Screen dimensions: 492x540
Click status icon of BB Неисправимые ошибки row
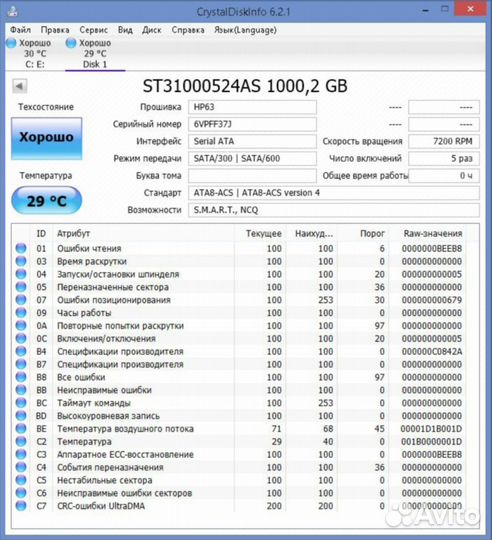(x=21, y=390)
